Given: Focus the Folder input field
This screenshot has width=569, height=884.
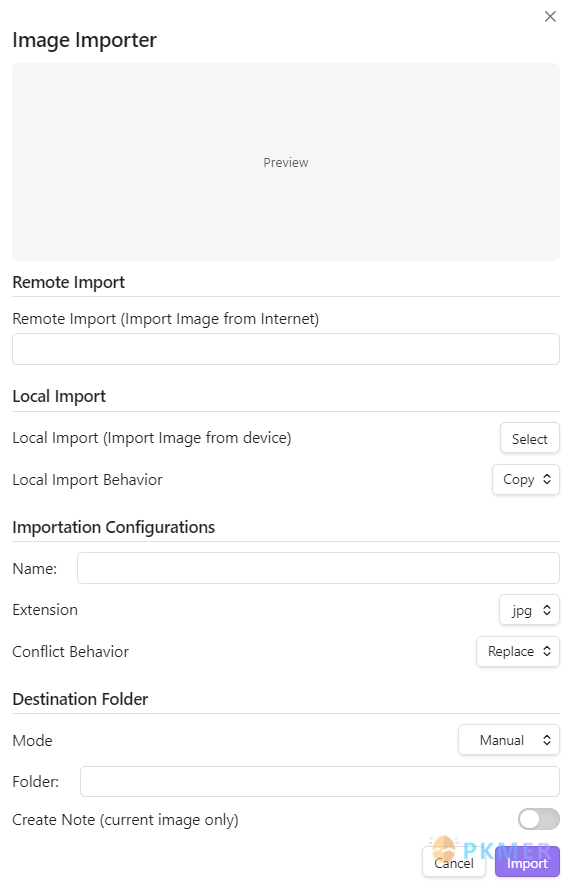Looking at the screenshot, I should click(320, 781).
